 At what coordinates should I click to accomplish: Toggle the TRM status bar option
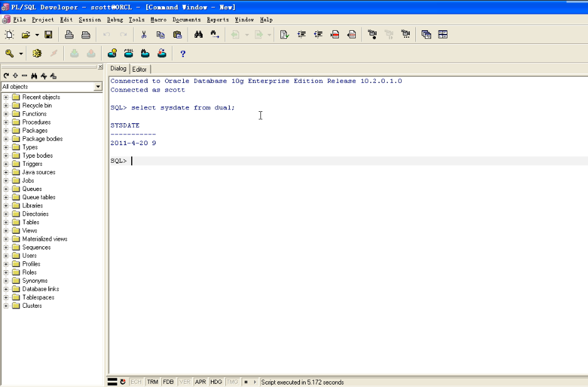coord(152,382)
